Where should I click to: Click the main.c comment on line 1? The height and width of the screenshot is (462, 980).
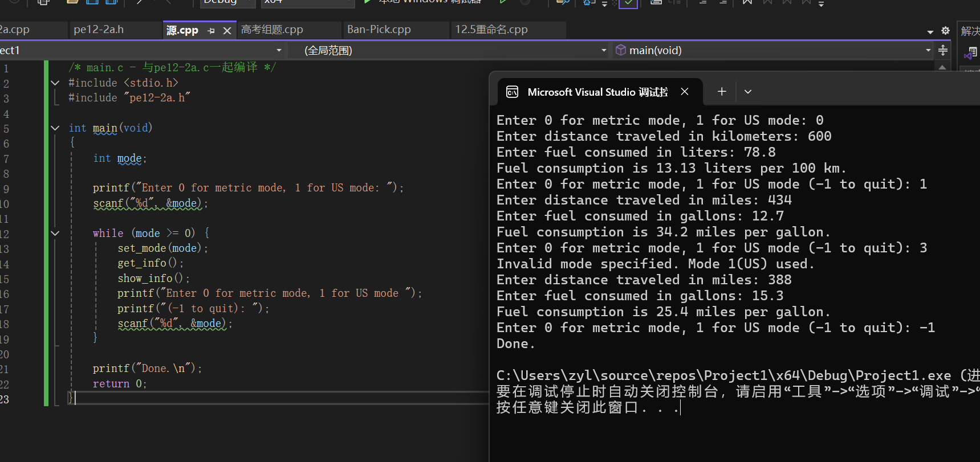click(172, 68)
